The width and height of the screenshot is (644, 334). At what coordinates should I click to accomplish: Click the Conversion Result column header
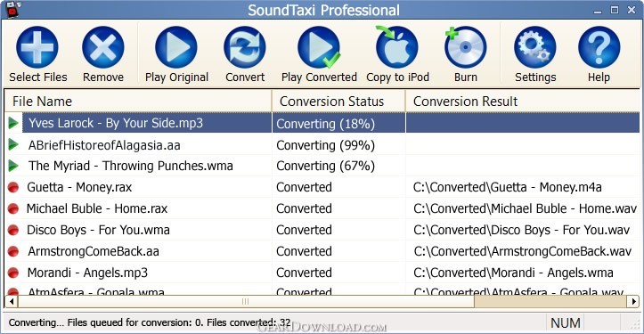point(523,101)
